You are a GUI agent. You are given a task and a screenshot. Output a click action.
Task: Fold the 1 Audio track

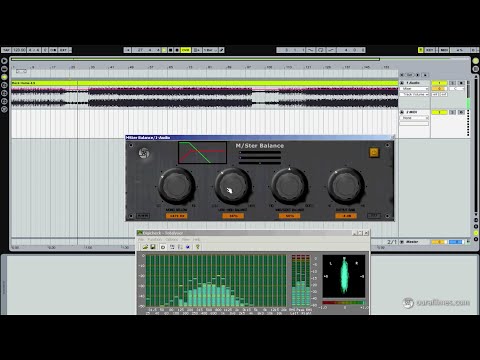402,83
